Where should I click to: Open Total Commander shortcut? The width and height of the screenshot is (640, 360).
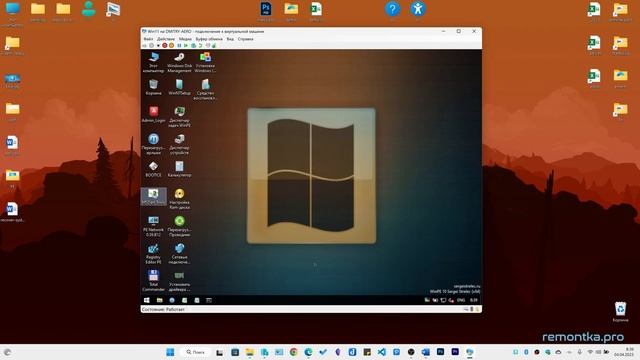153,281
